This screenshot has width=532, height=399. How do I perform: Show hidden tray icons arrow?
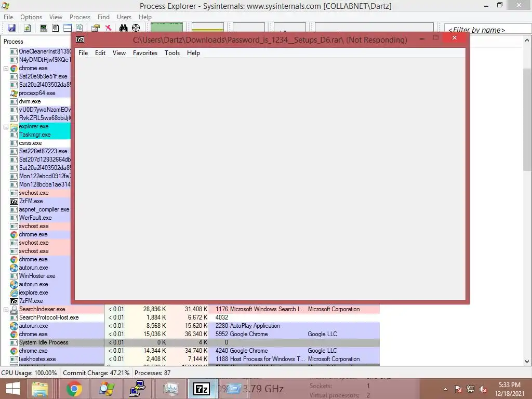(x=445, y=390)
